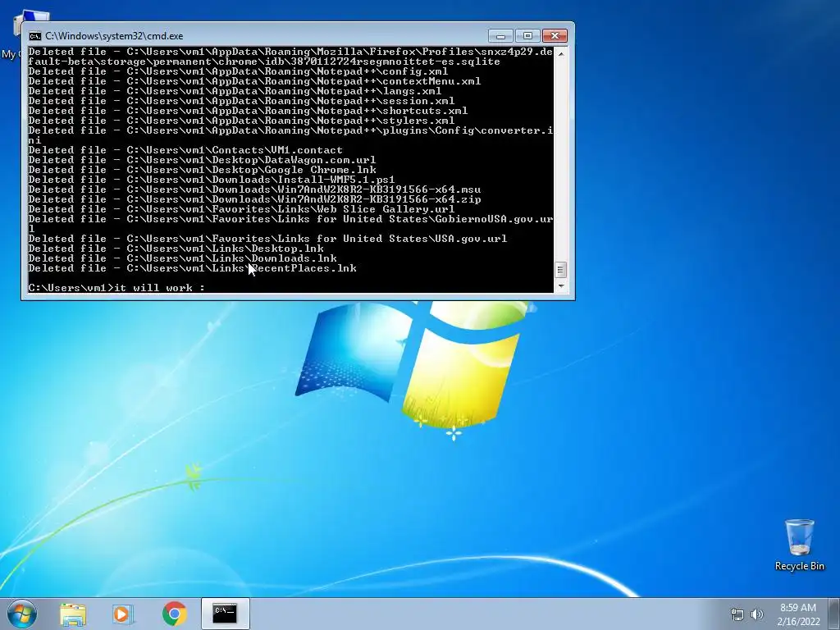Show the clock reading 8:59 AM
Viewport: 840px width, 630px height.
coord(798,608)
